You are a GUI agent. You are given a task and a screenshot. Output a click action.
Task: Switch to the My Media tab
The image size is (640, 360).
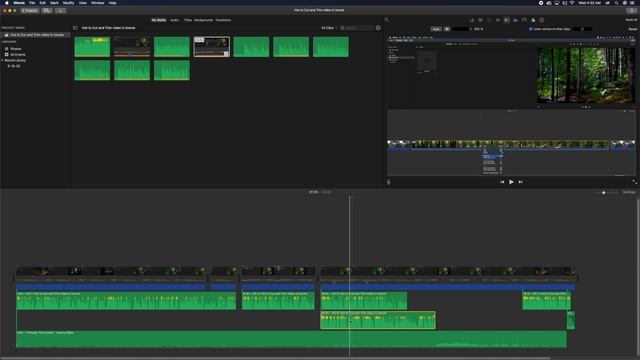point(159,20)
